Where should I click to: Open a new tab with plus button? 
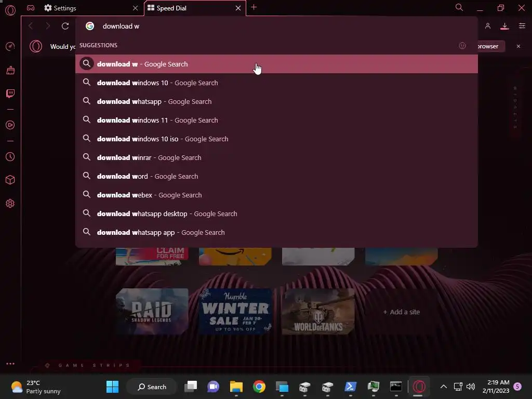coord(254,7)
